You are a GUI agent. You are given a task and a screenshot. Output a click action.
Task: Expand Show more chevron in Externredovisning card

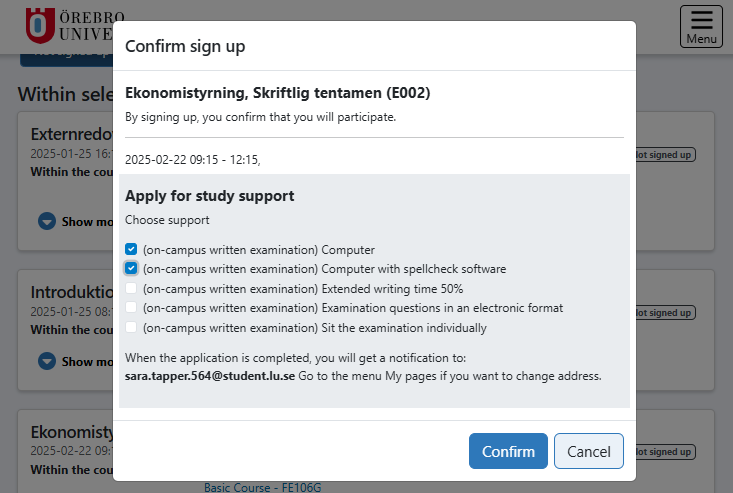[x=47, y=221]
